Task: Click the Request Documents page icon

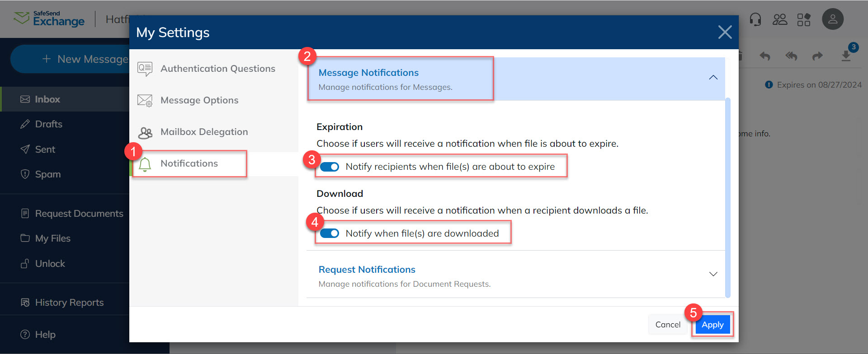Action: pyautogui.click(x=25, y=214)
